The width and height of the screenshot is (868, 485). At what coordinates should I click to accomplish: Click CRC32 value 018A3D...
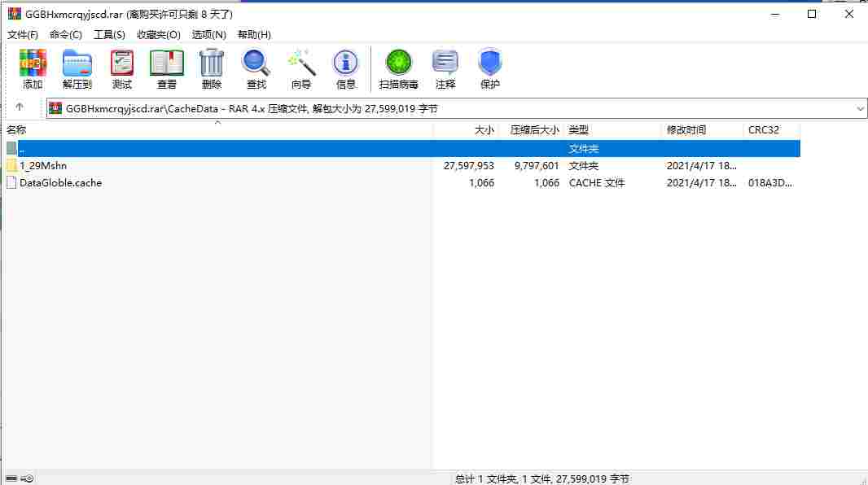click(770, 182)
